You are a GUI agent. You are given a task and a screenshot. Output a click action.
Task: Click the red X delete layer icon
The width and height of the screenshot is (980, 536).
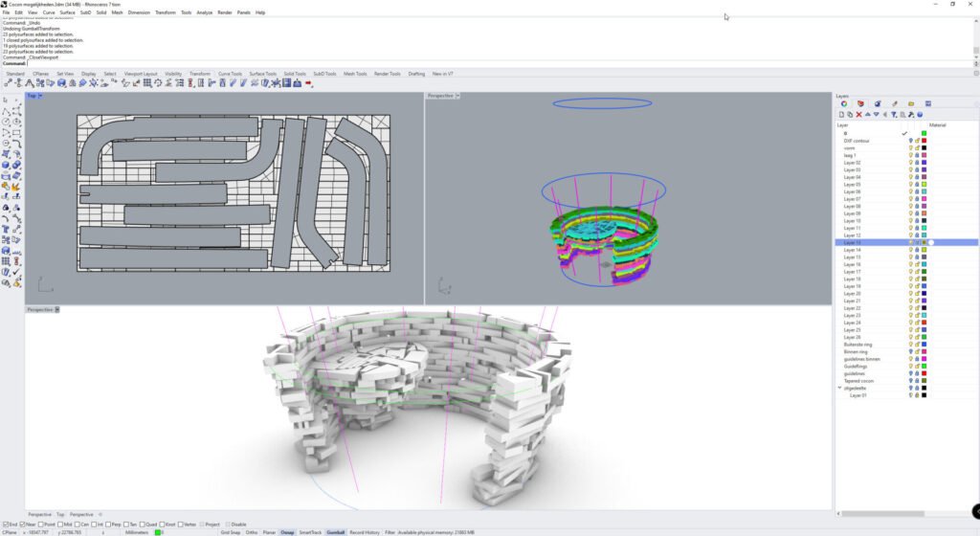(x=858, y=115)
